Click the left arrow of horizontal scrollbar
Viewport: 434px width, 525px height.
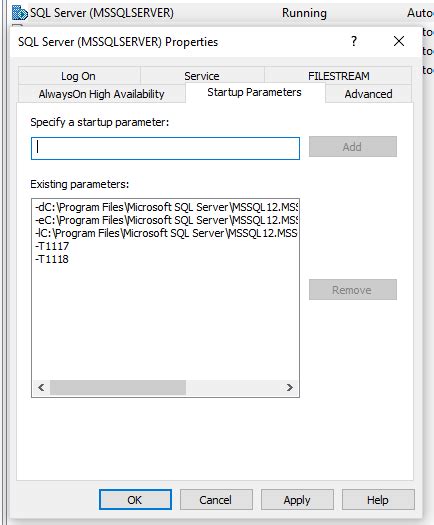41,388
